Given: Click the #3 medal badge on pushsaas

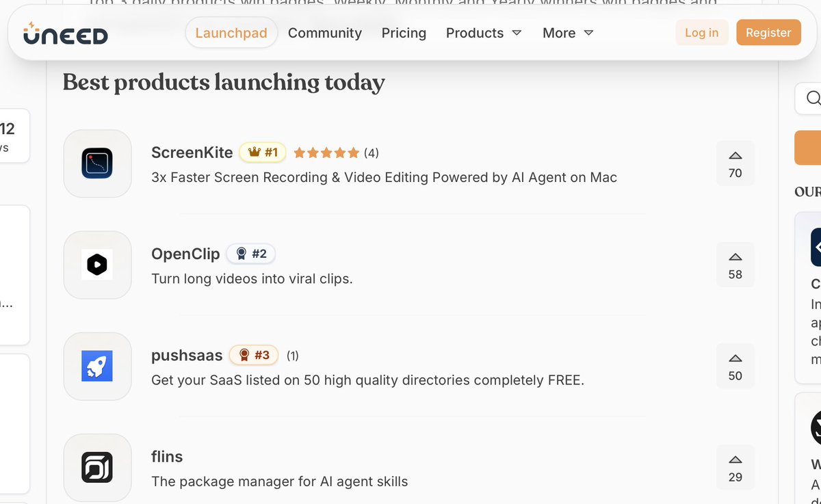Looking at the screenshot, I should (254, 355).
